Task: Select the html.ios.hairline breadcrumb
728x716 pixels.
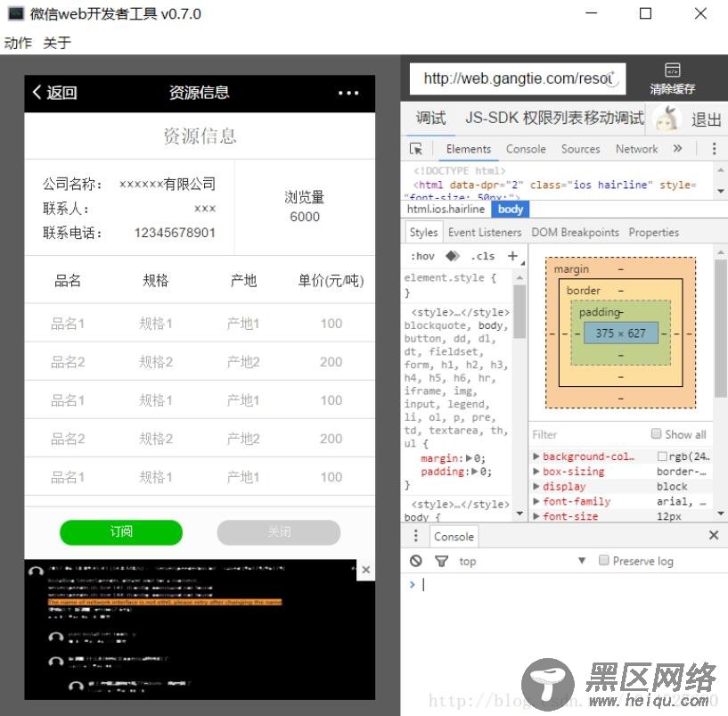Action: tap(446, 209)
